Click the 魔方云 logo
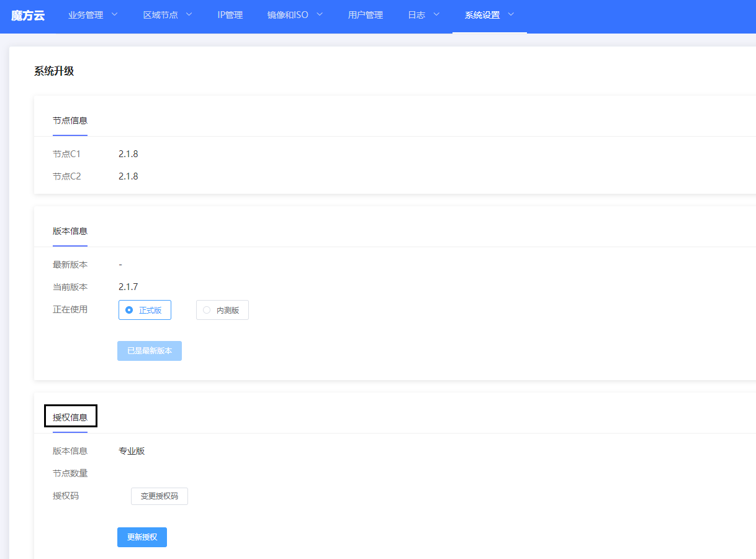Image resolution: width=756 pixels, height=559 pixels. pos(28,16)
